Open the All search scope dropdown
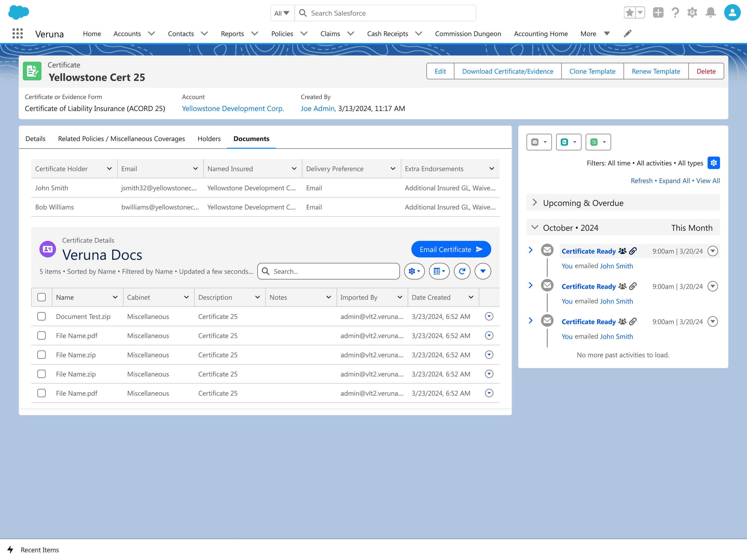The width and height of the screenshot is (747, 560). [282, 13]
